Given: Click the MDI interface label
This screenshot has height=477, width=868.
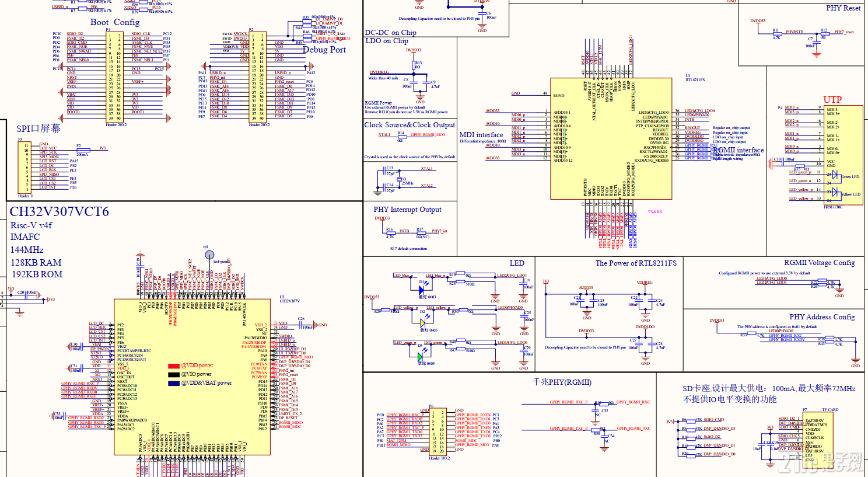Looking at the screenshot, I should pos(481,135).
